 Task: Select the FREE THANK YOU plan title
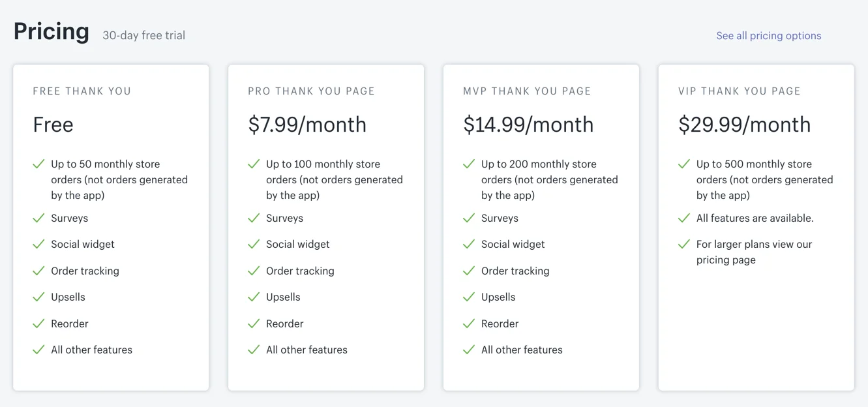point(82,91)
